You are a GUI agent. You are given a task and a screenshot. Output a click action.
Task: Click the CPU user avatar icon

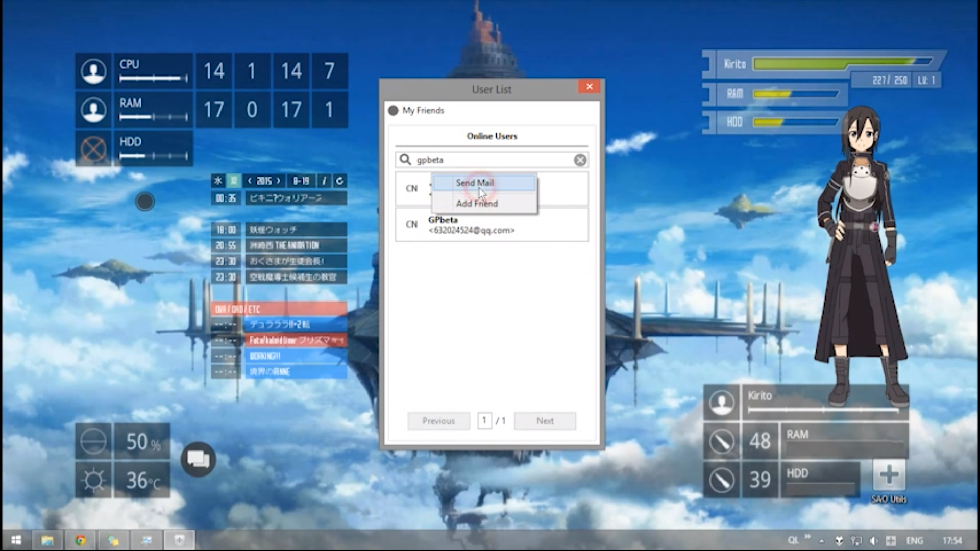(x=93, y=71)
